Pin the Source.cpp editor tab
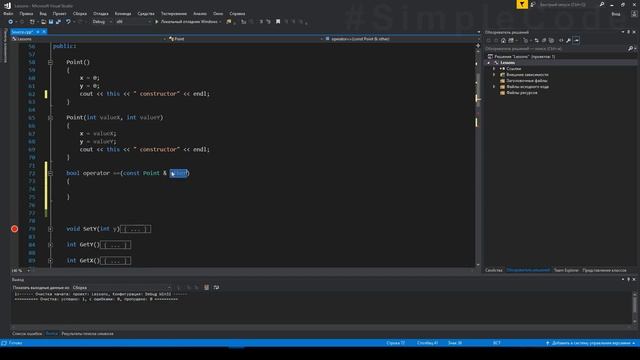Image resolution: width=640 pixels, height=360 pixels. [x=38, y=31]
